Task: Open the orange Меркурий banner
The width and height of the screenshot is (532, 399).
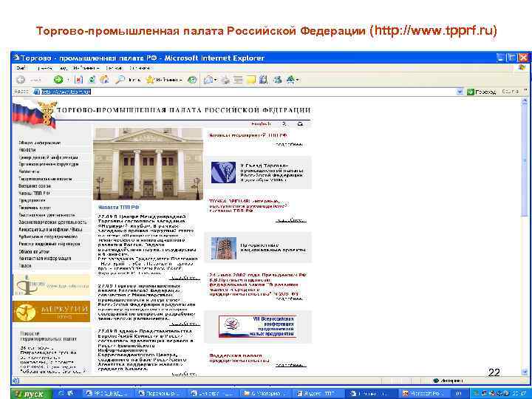Action: point(51,312)
